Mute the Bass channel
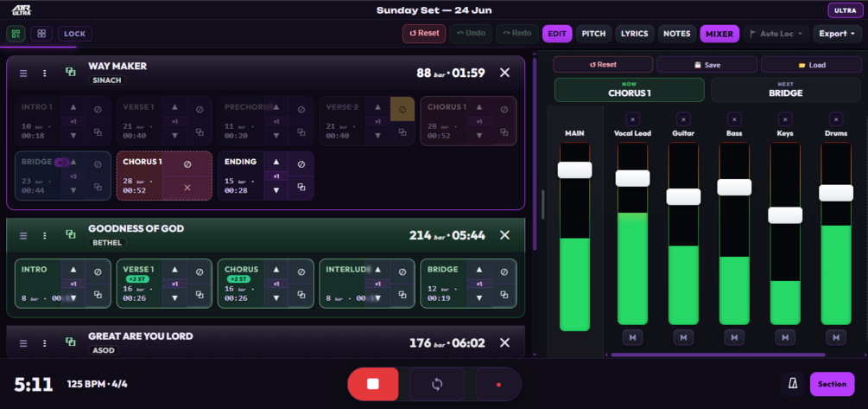868x409 pixels. (734, 337)
